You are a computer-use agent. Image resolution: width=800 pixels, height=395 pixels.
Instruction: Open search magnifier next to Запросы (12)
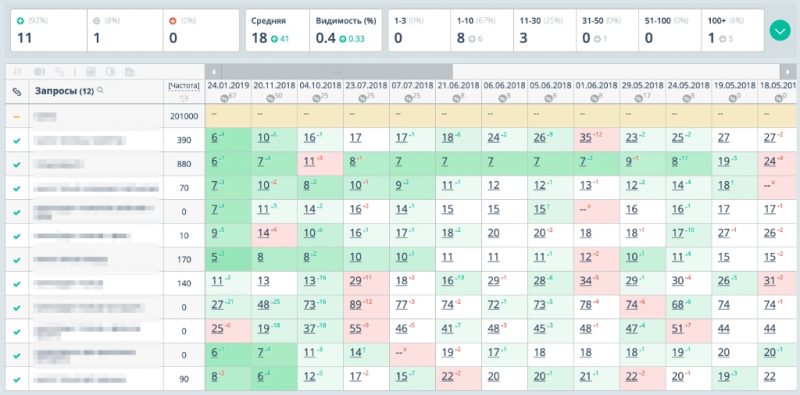(x=100, y=90)
